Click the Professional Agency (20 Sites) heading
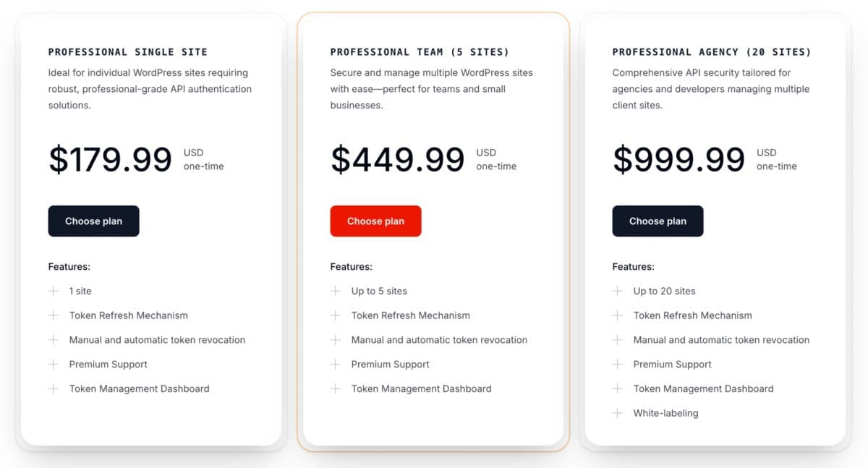This screenshot has width=868, height=468. pyautogui.click(x=712, y=52)
